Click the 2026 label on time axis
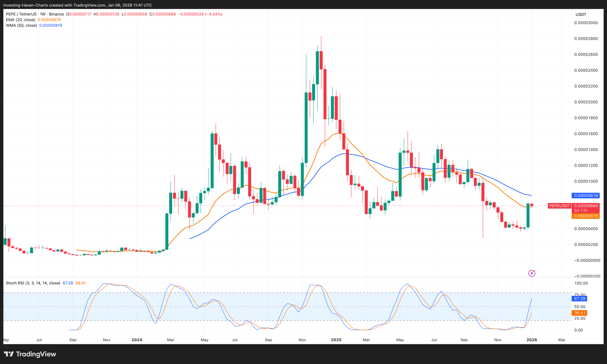The image size is (607, 364). 531,340
